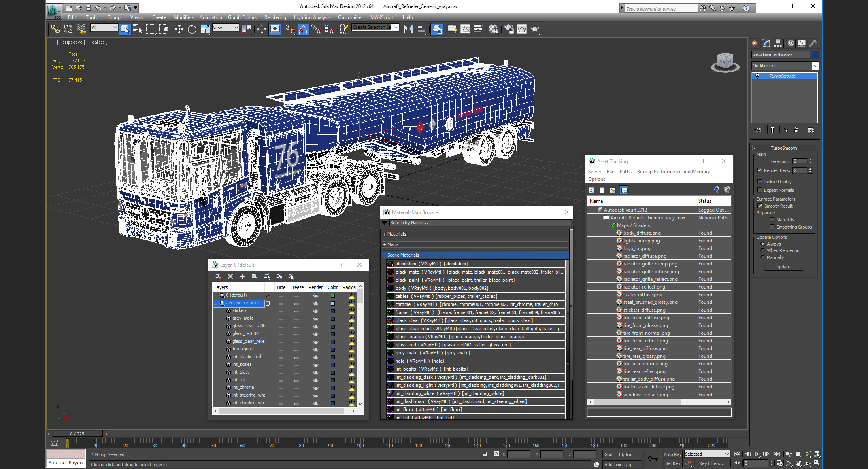Image resolution: width=868 pixels, height=469 pixels.
Task: Open the selection filter All dropdown
Action: click(104, 28)
